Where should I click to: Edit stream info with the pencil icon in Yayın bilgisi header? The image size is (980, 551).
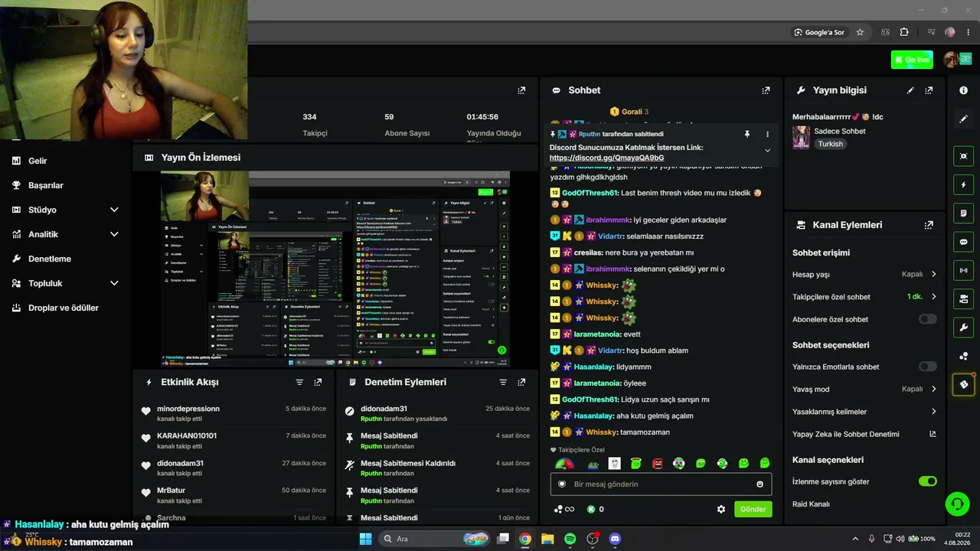point(910,90)
